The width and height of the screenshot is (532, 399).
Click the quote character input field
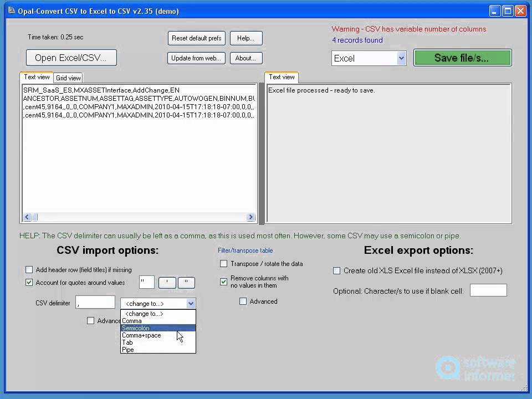[146, 282]
